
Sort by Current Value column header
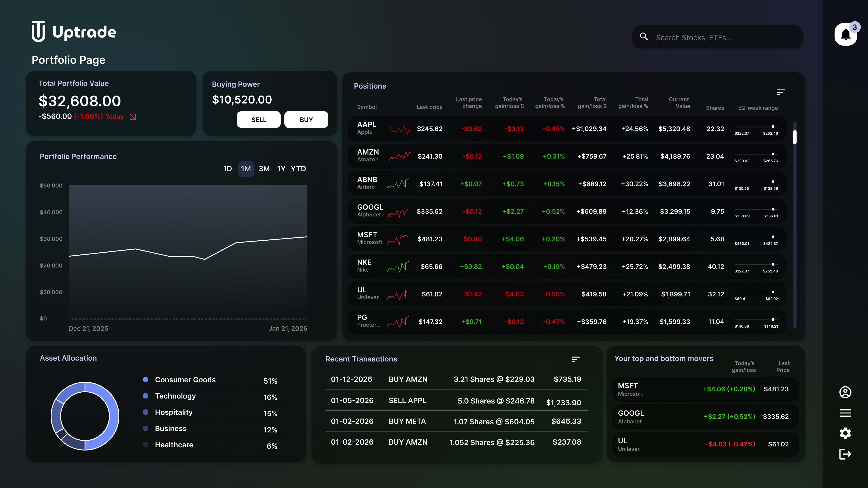coord(679,103)
